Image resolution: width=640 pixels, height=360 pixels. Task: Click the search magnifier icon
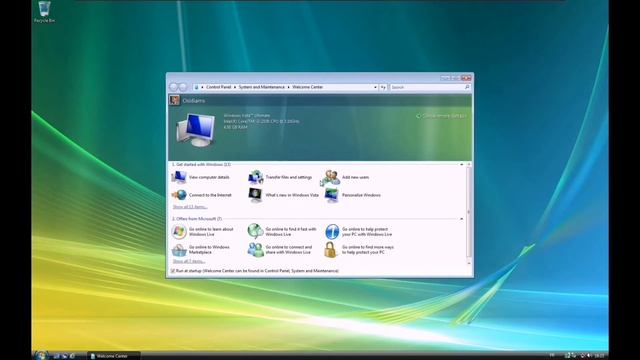tap(467, 87)
